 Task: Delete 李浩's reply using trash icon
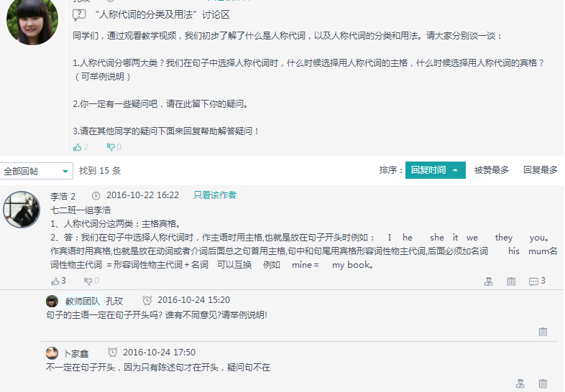pos(511,281)
